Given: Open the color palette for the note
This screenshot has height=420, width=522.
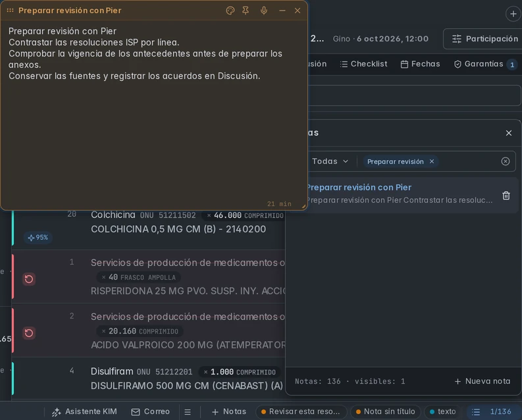Looking at the screenshot, I should (x=230, y=11).
